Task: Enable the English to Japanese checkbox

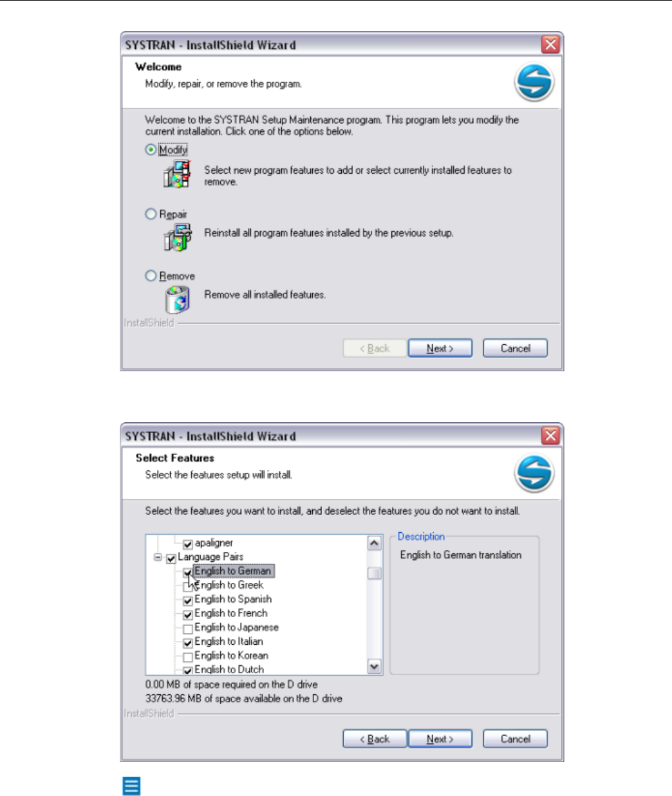Action: click(188, 628)
